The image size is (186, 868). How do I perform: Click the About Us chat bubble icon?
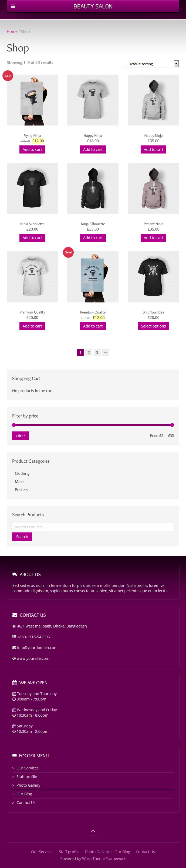[15, 574]
